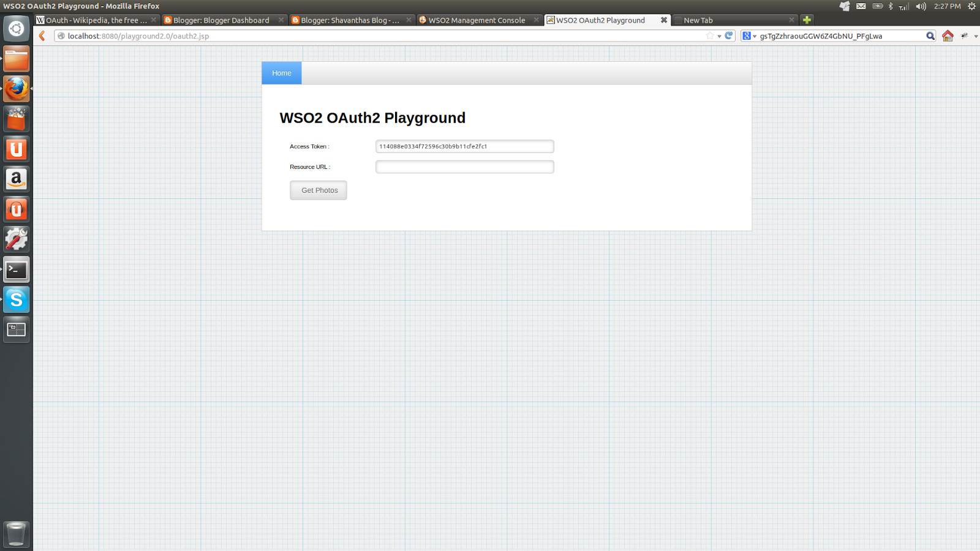Click Resource URL label

point(310,167)
